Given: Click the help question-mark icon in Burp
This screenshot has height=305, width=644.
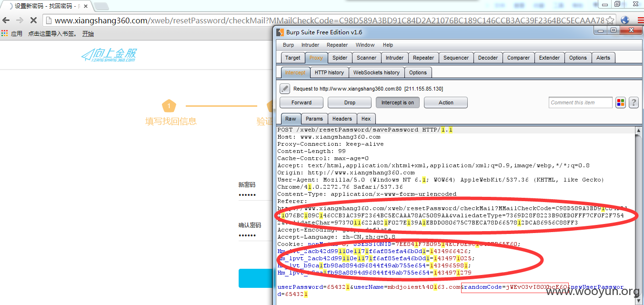Looking at the screenshot, I should point(634,102).
